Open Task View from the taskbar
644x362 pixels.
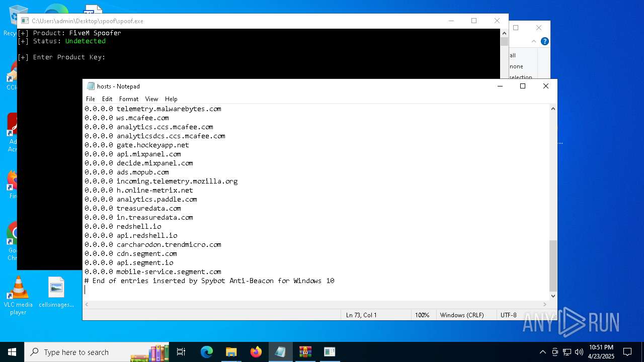[181, 352]
